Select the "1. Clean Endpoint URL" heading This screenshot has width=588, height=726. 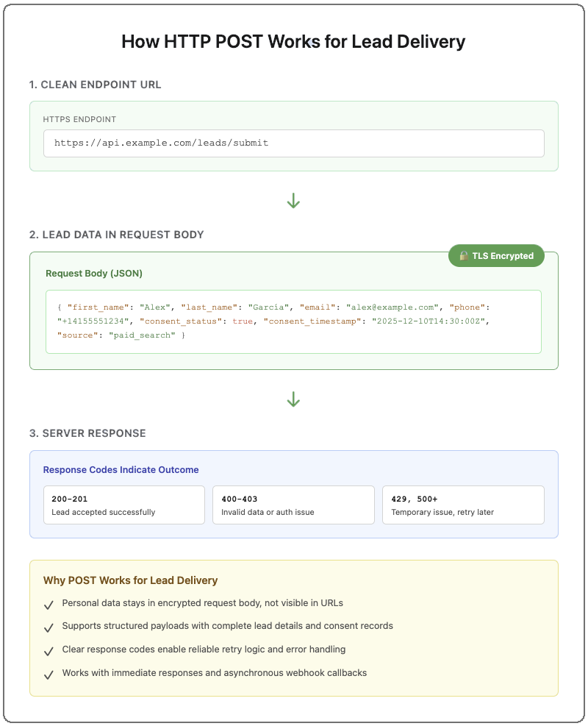pos(96,85)
